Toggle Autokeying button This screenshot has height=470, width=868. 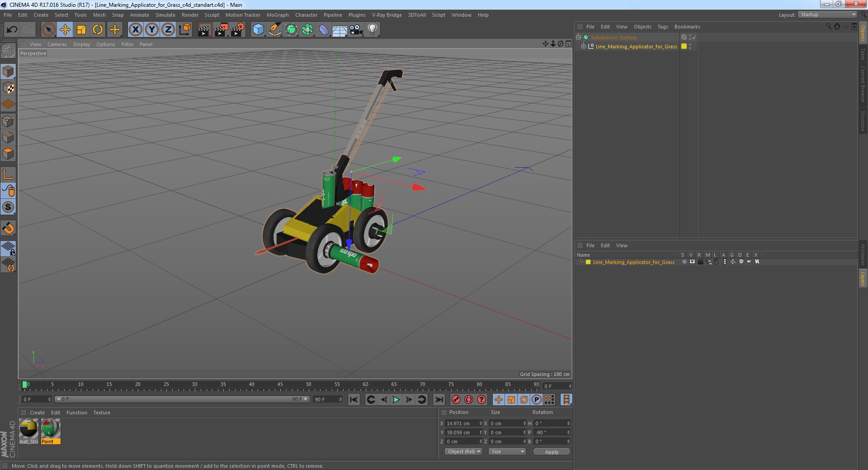469,399
